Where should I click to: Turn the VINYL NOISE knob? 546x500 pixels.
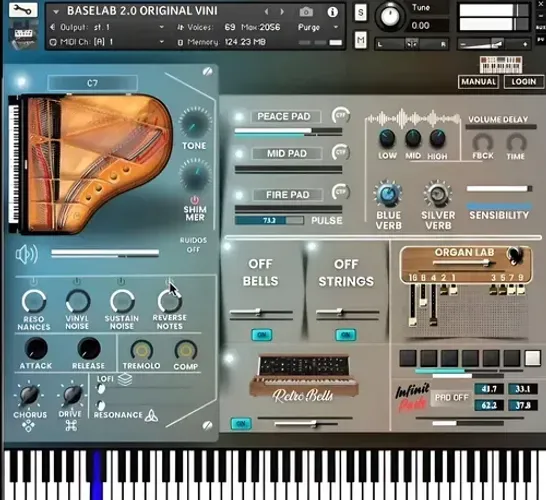[x=77, y=301]
